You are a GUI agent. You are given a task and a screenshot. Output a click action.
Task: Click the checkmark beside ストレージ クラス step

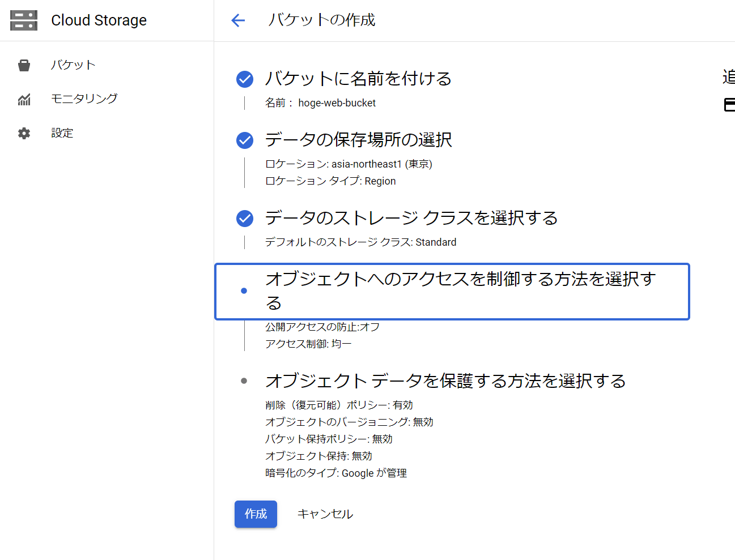[x=245, y=218]
